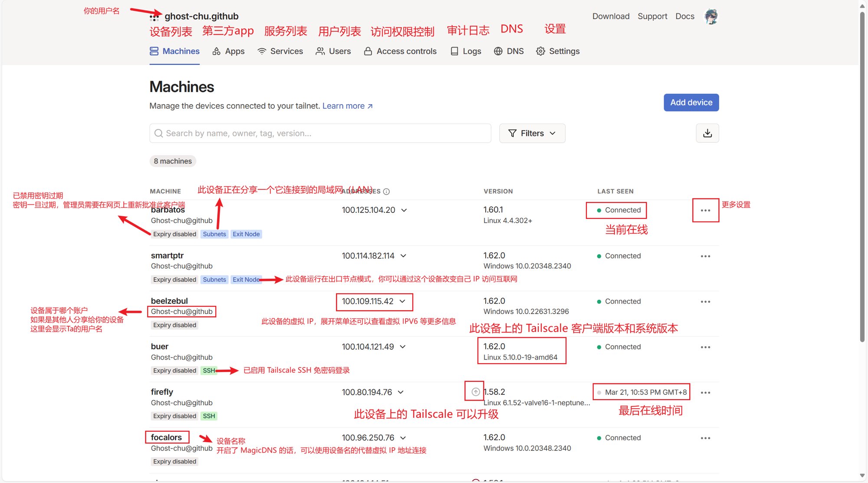Click owner Ghost-chu@github under beelzebul
Viewport: 868px width, 483px height.
point(182,311)
